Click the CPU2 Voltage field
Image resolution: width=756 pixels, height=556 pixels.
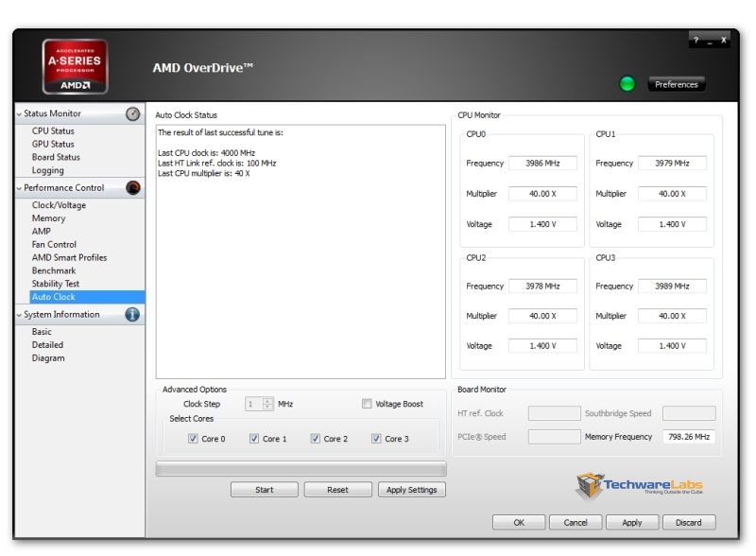coord(542,345)
